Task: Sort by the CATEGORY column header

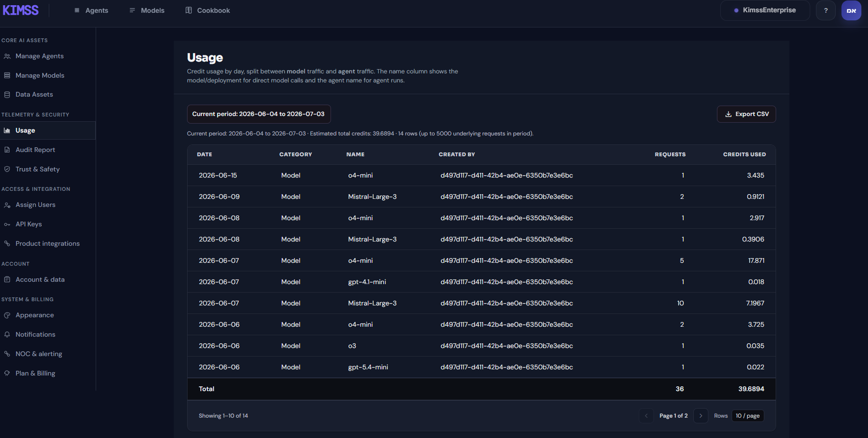Action: point(295,155)
